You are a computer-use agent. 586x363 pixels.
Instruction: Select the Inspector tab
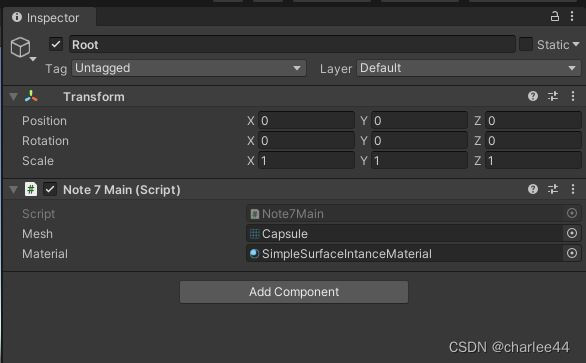[46, 18]
